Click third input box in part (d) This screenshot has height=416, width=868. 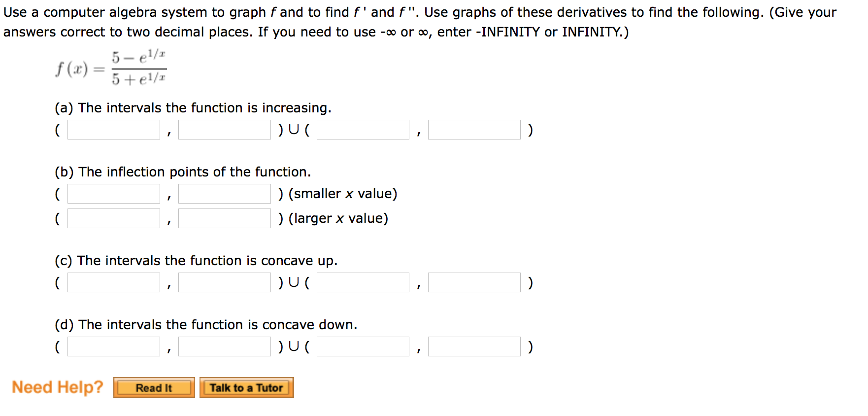point(362,346)
